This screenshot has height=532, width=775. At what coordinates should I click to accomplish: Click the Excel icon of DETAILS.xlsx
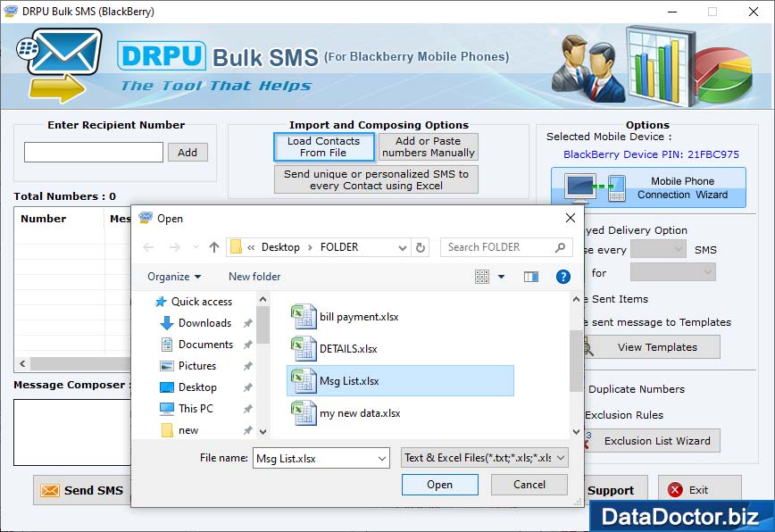[x=304, y=349]
